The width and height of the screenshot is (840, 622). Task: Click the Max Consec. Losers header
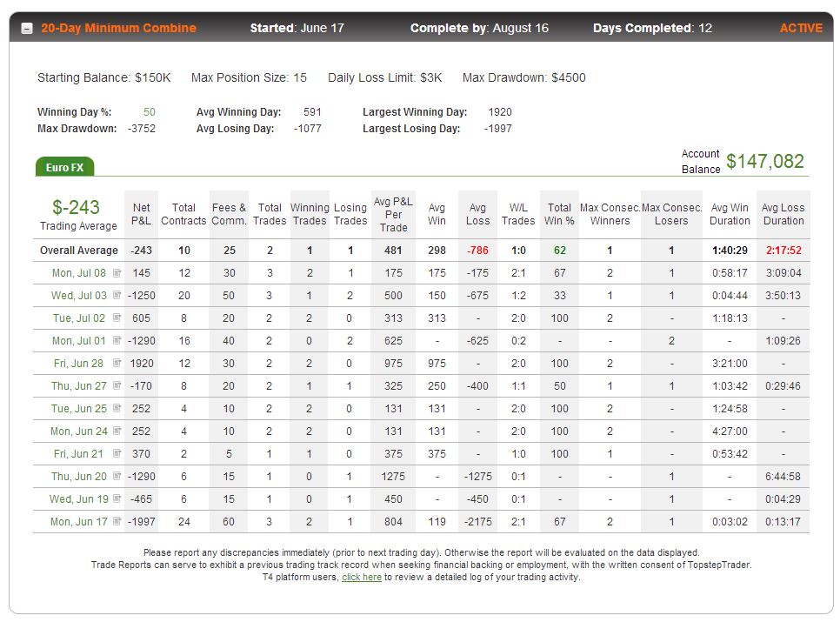point(672,214)
